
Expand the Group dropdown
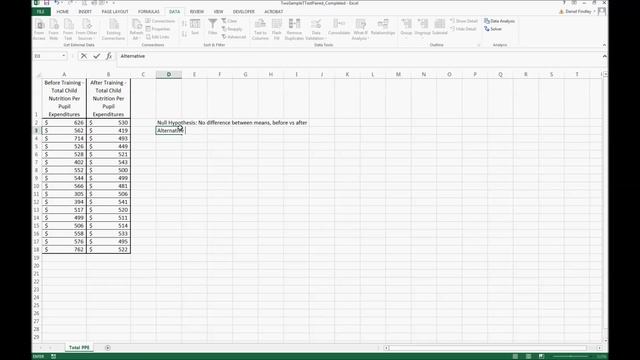(406, 38)
